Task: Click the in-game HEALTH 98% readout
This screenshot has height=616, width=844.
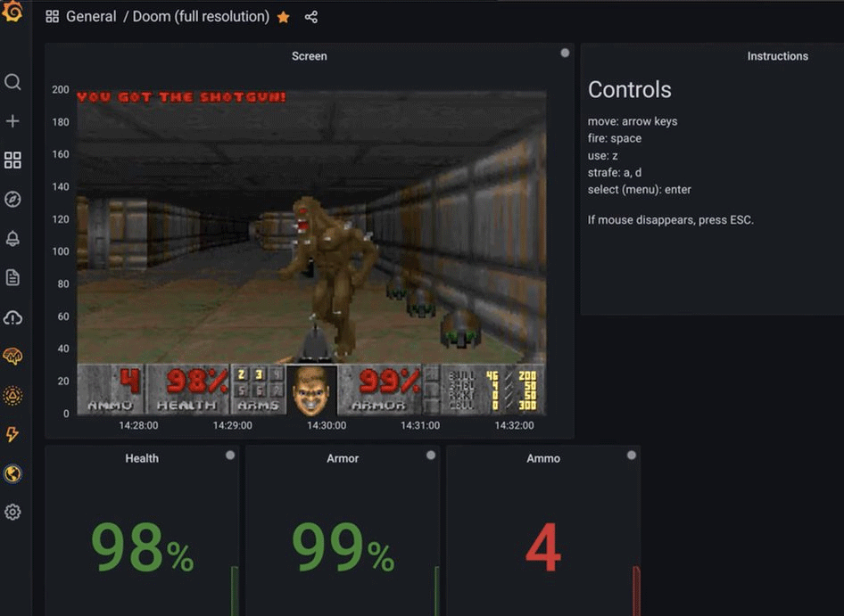Action: point(188,389)
